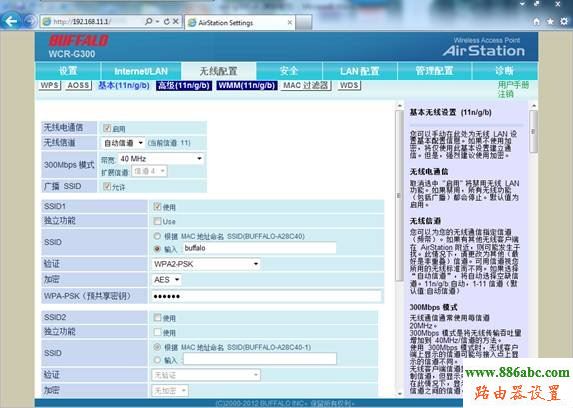Open the AOSS sub-page
The image size is (573, 408).
(78, 86)
